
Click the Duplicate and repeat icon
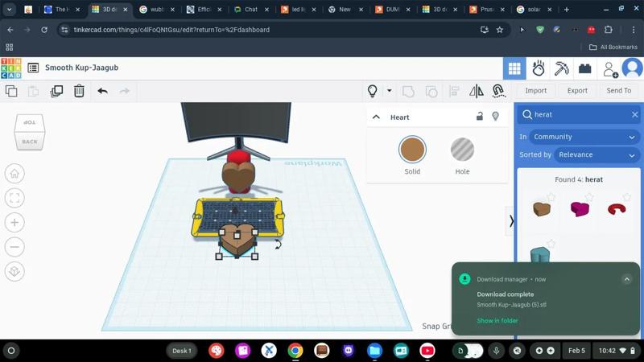[56, 91]
